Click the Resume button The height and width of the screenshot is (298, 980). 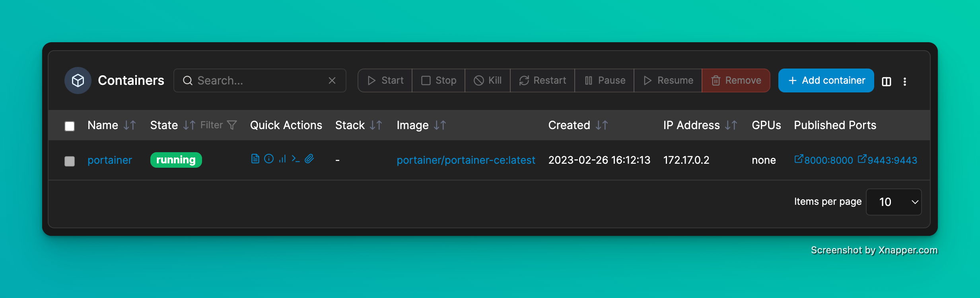(668, 80)
